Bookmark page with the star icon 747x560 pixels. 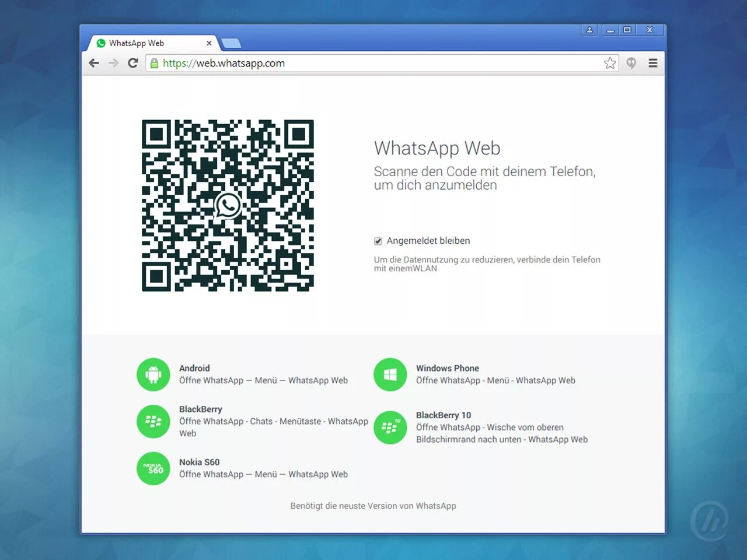click(x=610, y=63)
